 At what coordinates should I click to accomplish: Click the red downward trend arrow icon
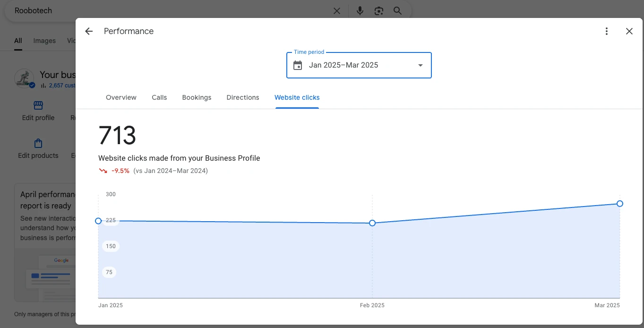tap(103, 171)
